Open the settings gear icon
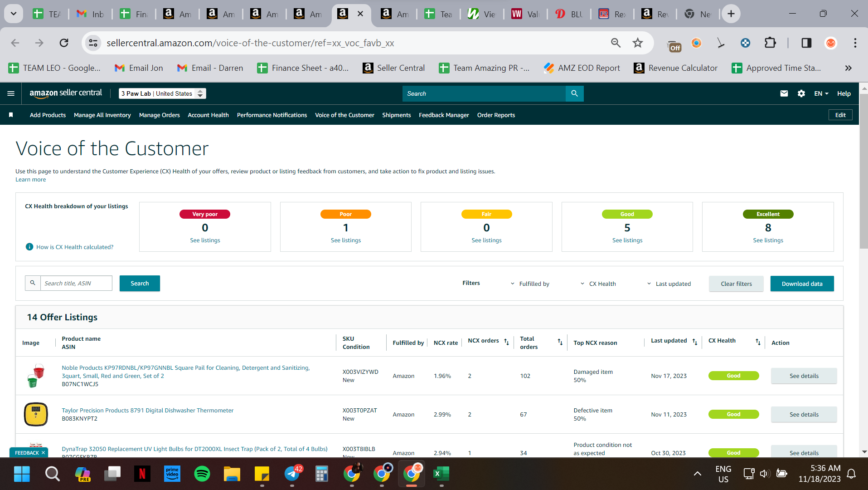This screenshot has width=868, height=490. pos(801,93)
